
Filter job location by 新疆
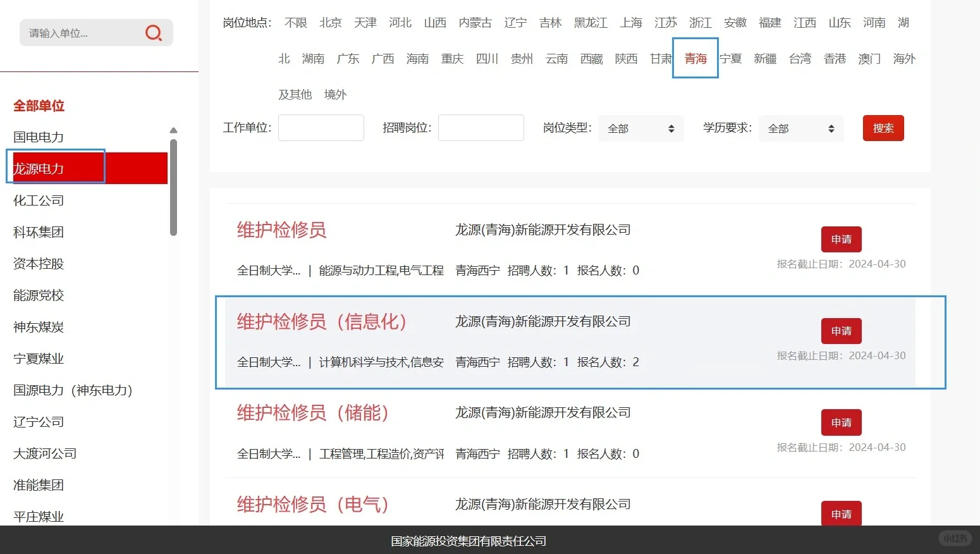pos(766,59)
